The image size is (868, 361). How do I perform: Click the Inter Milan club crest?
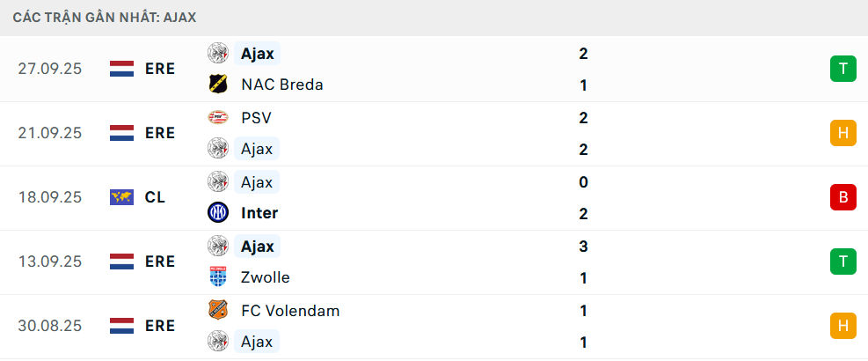[x=217, y=213]
